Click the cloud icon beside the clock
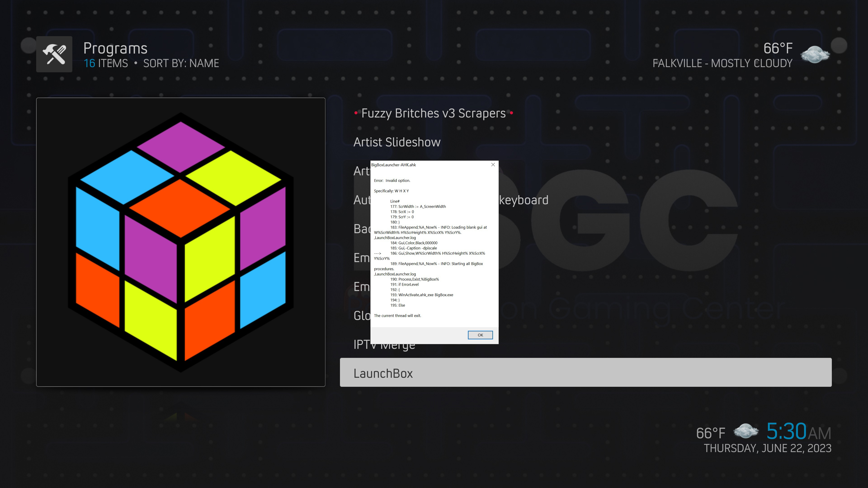 [746, 431]
